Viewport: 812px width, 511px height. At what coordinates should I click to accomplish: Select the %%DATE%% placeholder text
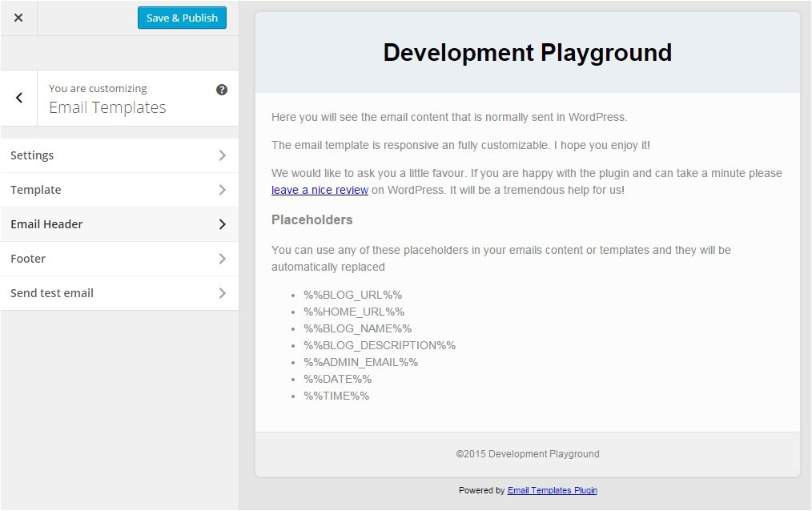point(338,379)
